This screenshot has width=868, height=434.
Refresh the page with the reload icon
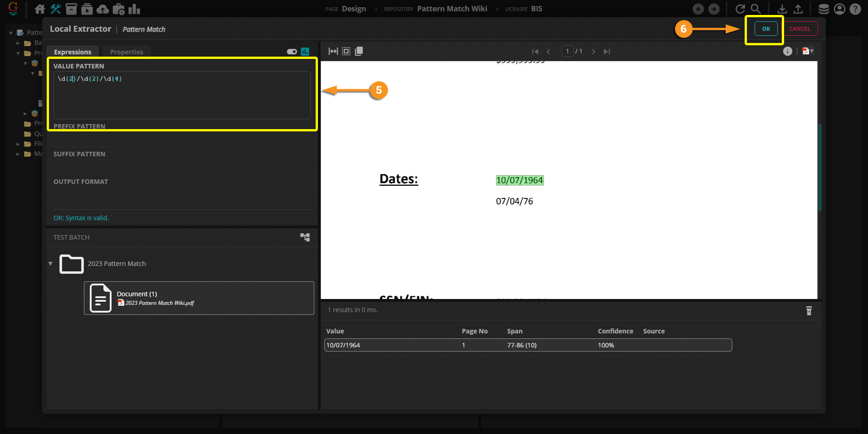coord(740,9)
